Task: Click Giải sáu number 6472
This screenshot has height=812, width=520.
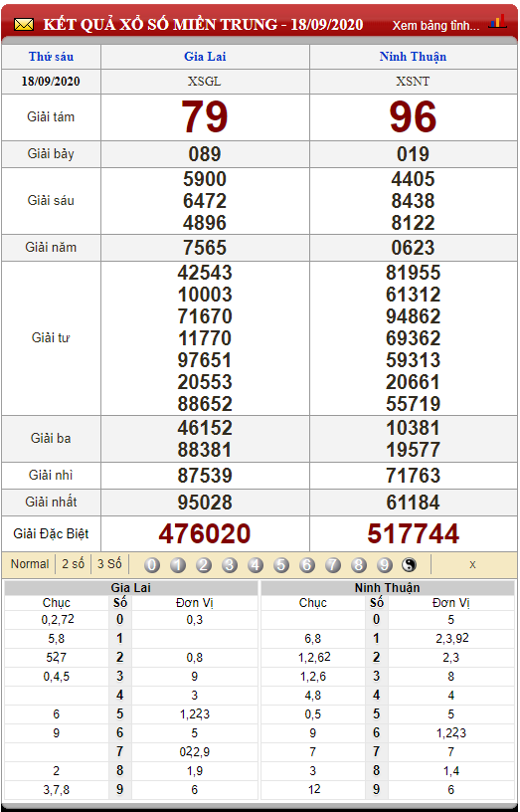Action: pos(205,201)
